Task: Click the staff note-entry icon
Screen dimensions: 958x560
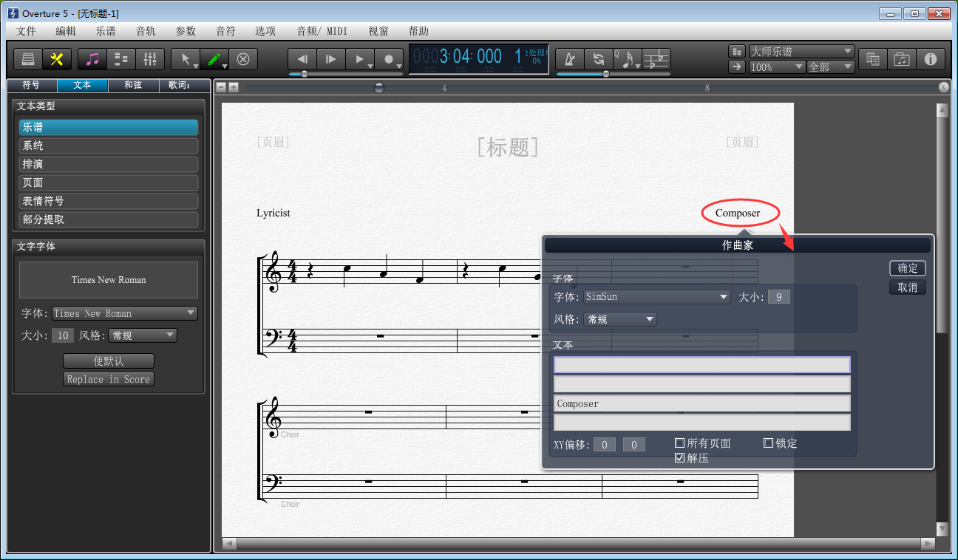Action: coord(656,59)
